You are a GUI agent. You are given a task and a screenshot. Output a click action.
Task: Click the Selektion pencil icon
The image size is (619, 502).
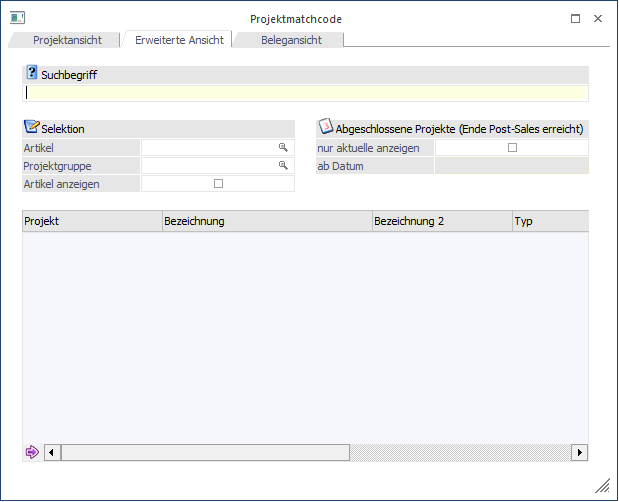coord(31,128)
